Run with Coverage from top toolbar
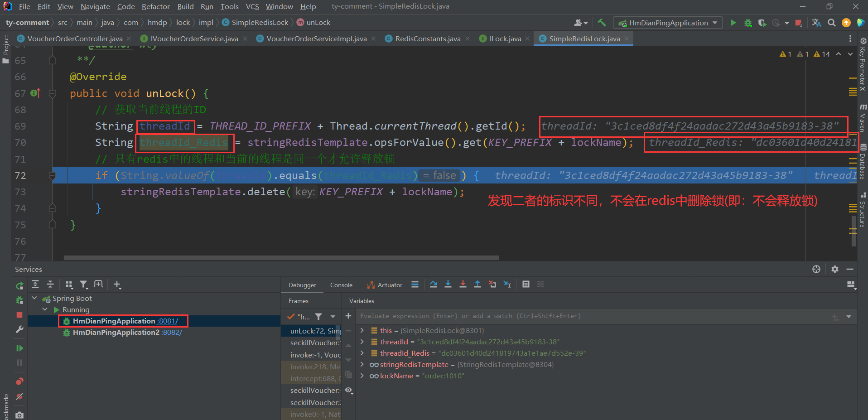 coord(762,23)
